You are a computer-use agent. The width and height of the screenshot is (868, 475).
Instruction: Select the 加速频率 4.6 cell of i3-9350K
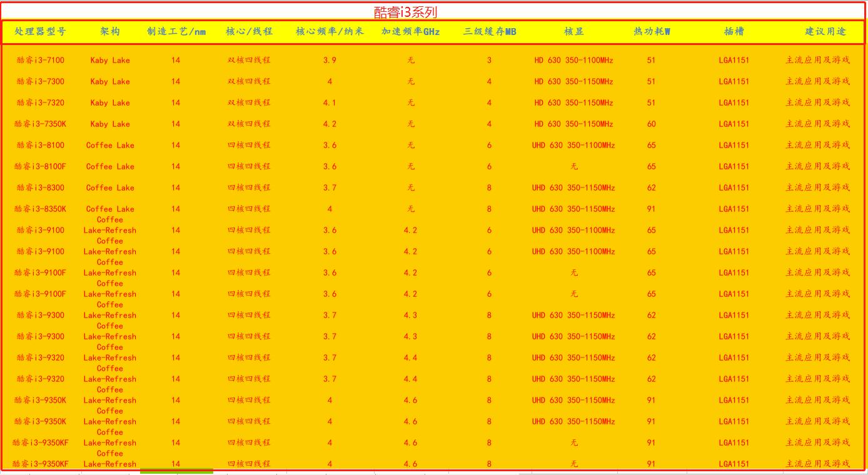(410, 400)
